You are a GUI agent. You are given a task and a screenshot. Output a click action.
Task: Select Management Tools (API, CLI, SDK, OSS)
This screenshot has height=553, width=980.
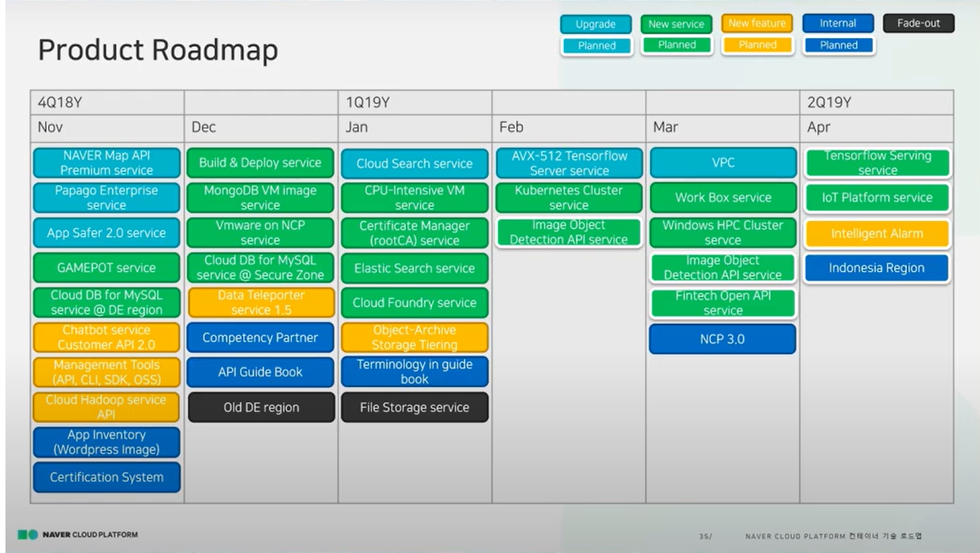click(x=107, y=372)
